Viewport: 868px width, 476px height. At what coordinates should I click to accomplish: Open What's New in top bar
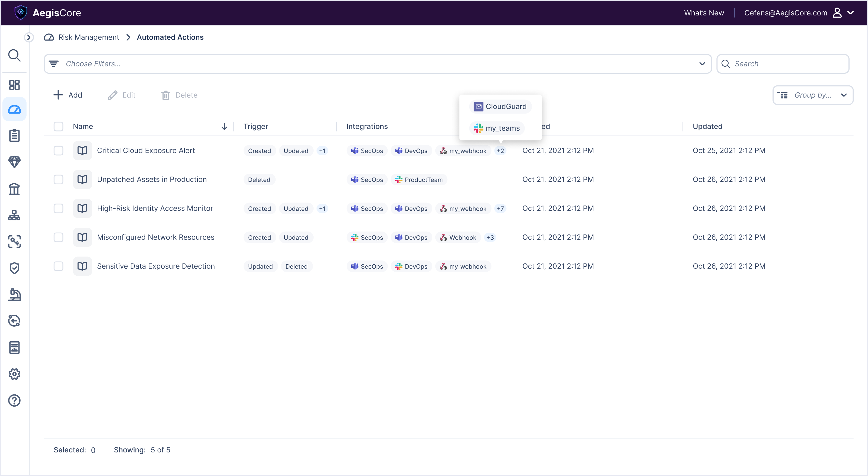coord(704,13)
